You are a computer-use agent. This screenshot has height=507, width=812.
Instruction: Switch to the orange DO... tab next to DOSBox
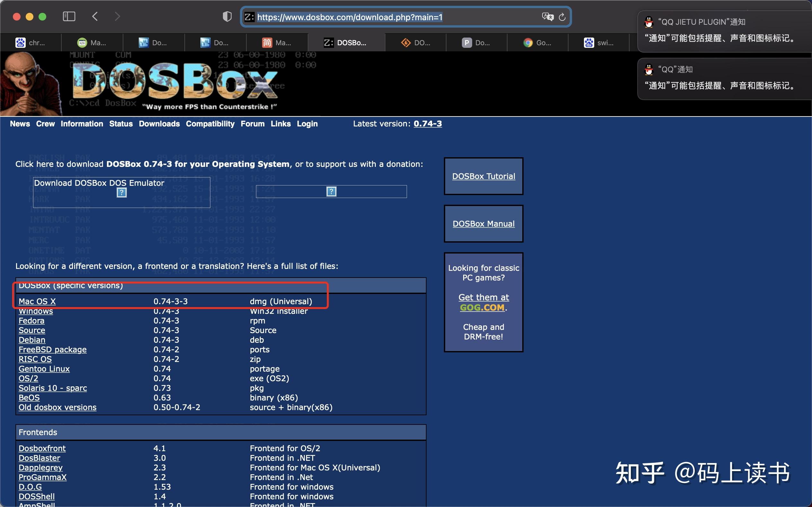tap(415, 42)
